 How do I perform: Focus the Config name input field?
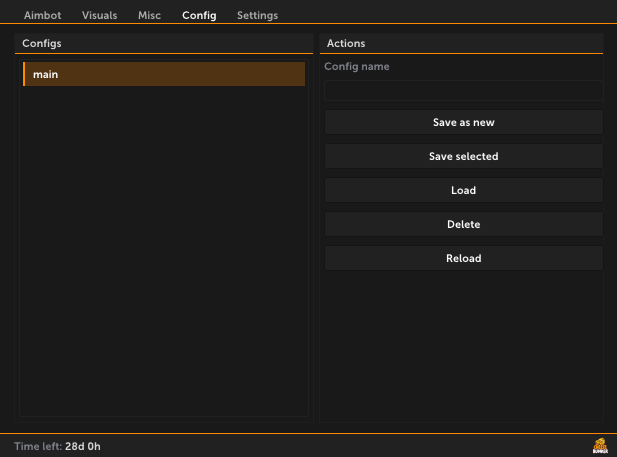click(x=464, y=91)
